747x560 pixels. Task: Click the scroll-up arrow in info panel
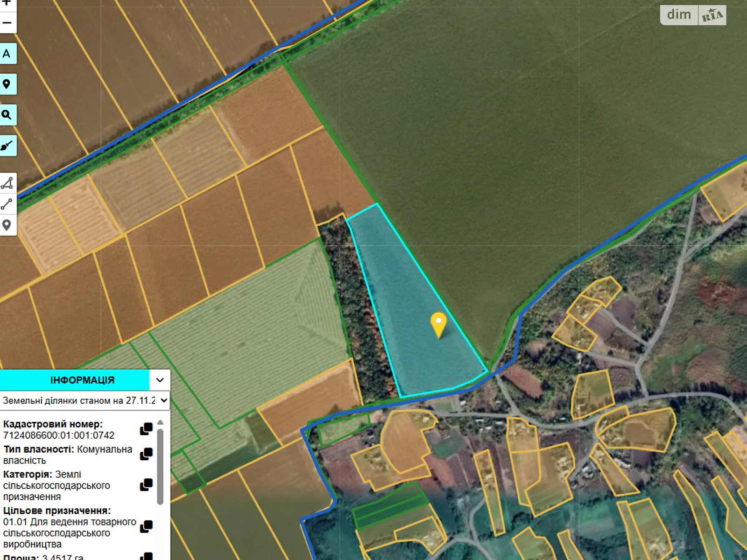[160, 422]
